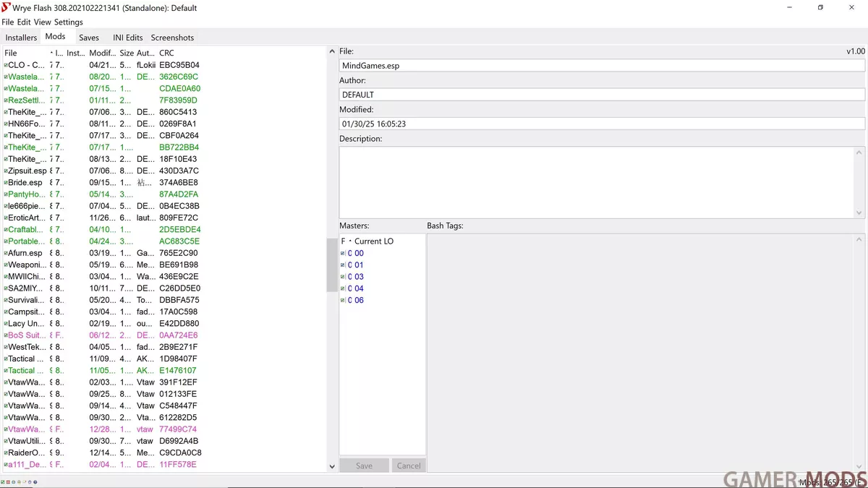868x488 pixels.
Task: Click CRC value EBC95B04
Action: point(179,65)
